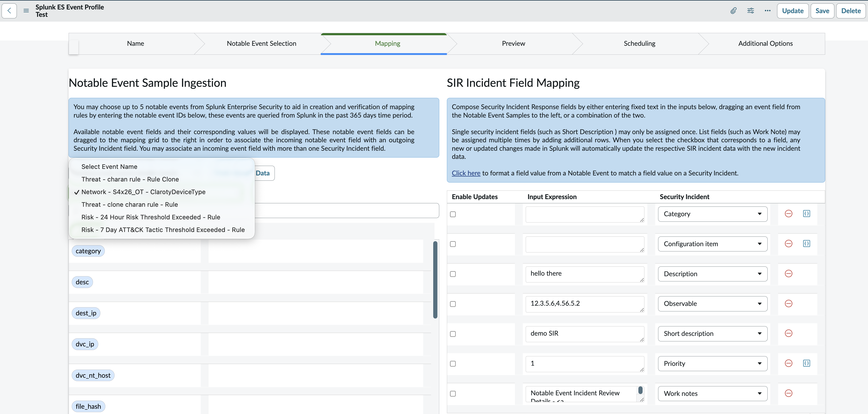This screenshot has height=414, width=868.
Task: Choose 'Risk - 24 Hour Risk Threshold Exceeded'
Action: (162, 217)
